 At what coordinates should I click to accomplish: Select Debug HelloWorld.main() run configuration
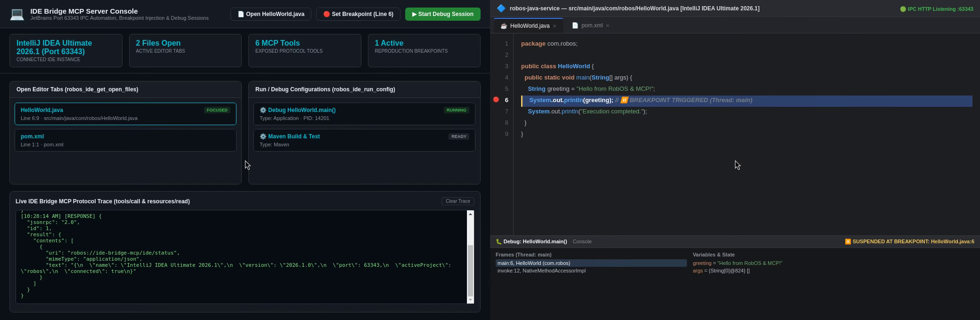point(364,114)
